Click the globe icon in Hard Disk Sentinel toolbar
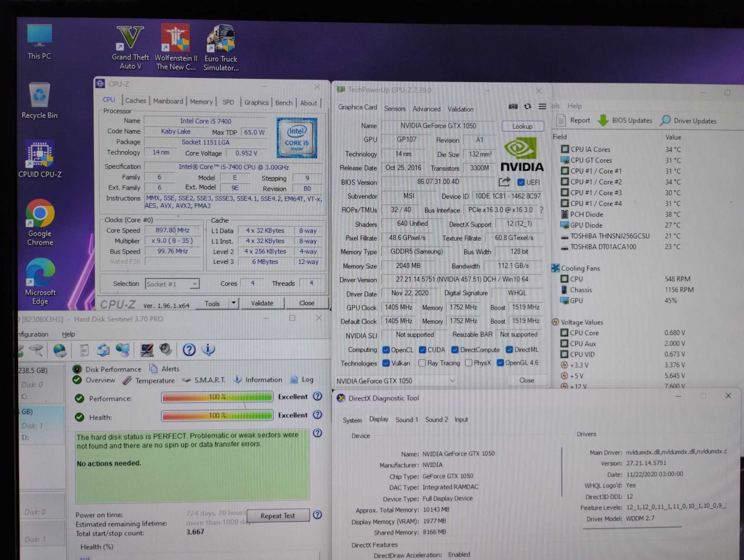The width and height of the screenshot is (744, 560). coord(60,350)
